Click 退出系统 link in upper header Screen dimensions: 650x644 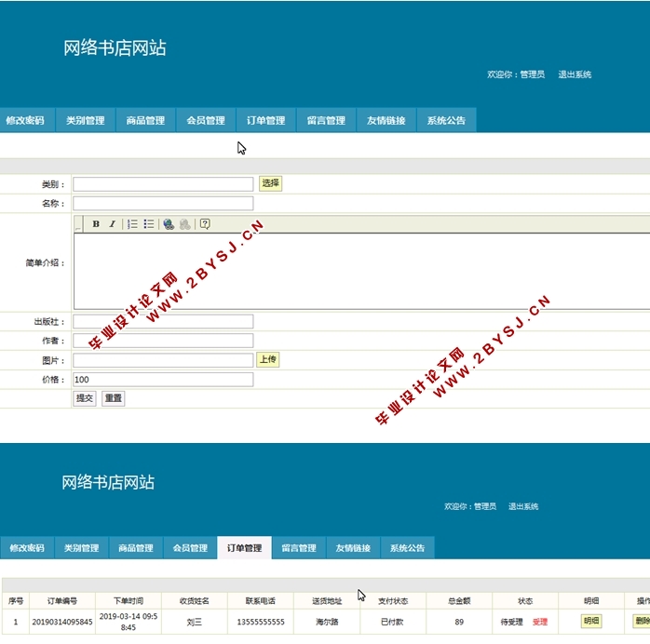pos(575,74)
